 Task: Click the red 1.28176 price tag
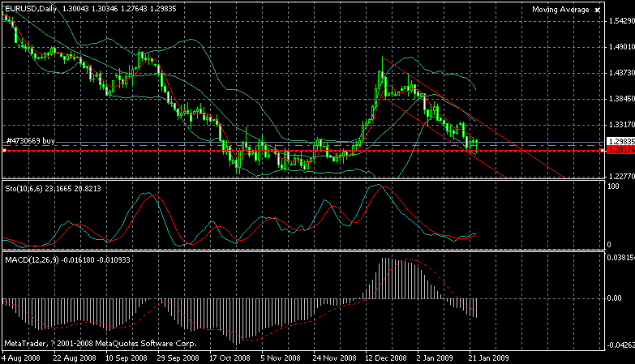click(x=621, y=150)
